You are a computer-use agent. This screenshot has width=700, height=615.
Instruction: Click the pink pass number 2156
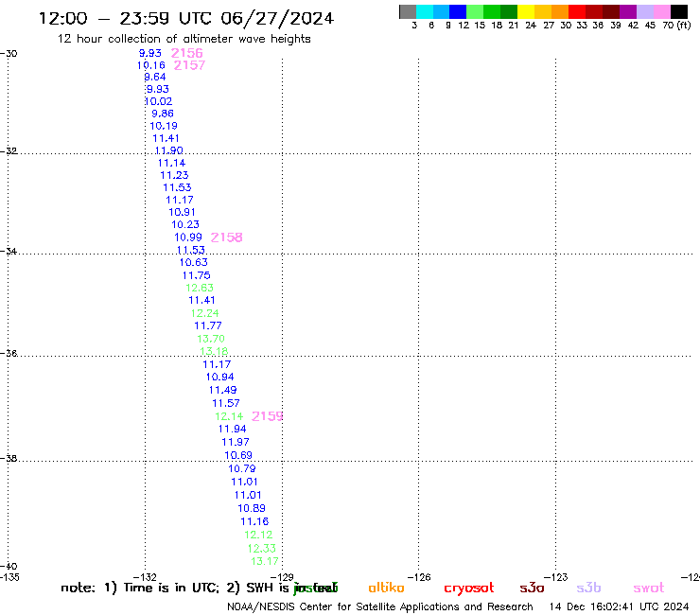point(187,53)
